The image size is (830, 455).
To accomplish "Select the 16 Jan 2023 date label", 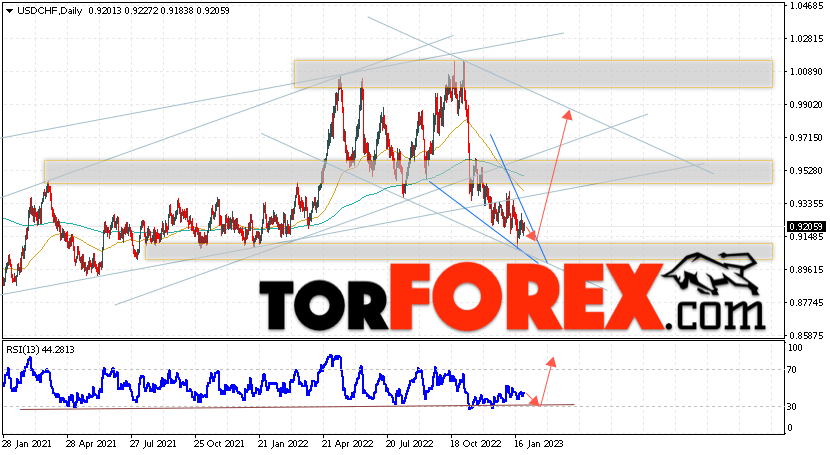I will 540,443.
